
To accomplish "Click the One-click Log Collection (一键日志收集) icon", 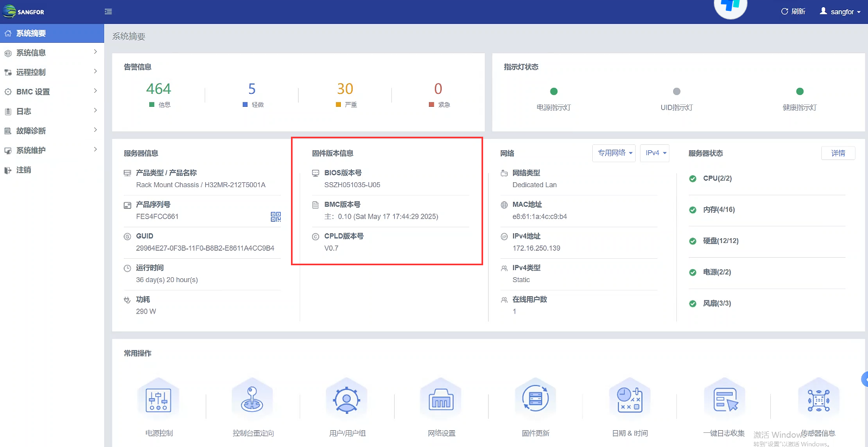I will (x=724, y=400).
